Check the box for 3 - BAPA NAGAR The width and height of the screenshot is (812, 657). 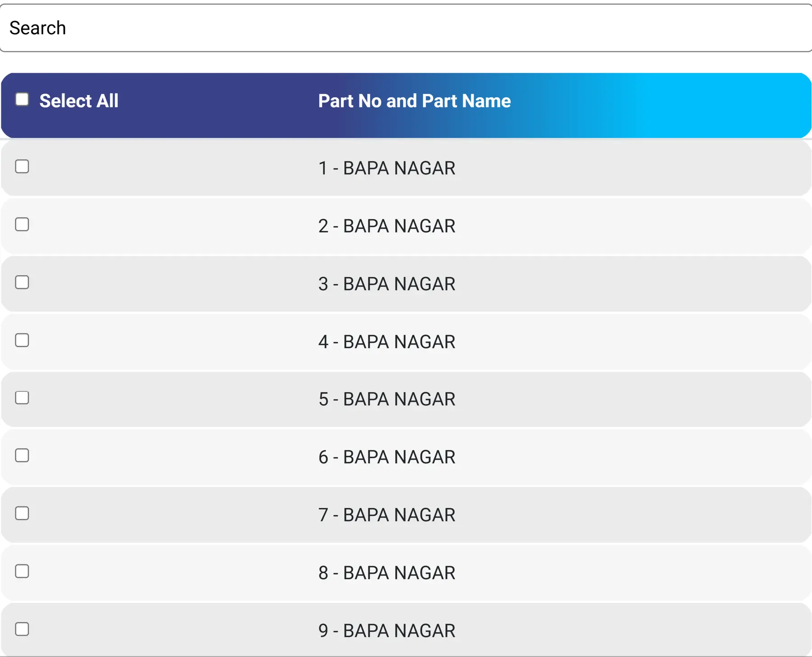(x=22, y=282)
